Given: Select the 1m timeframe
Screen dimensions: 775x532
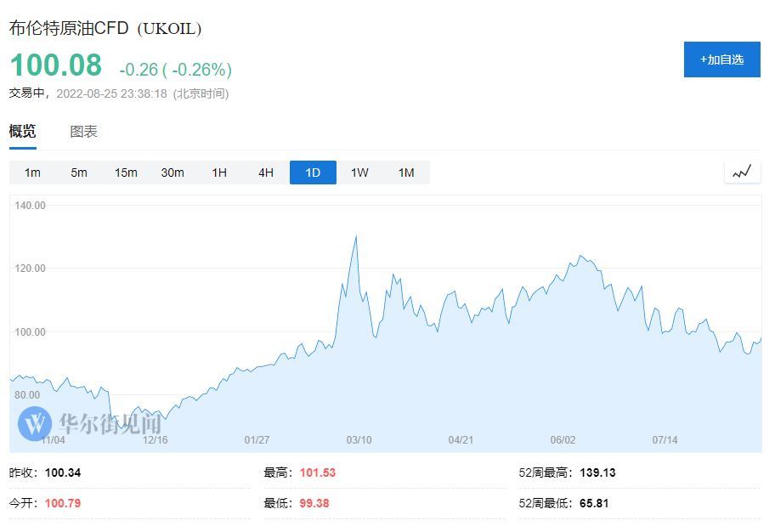Looking at the screenshot, I should click(x=32, y=173).
